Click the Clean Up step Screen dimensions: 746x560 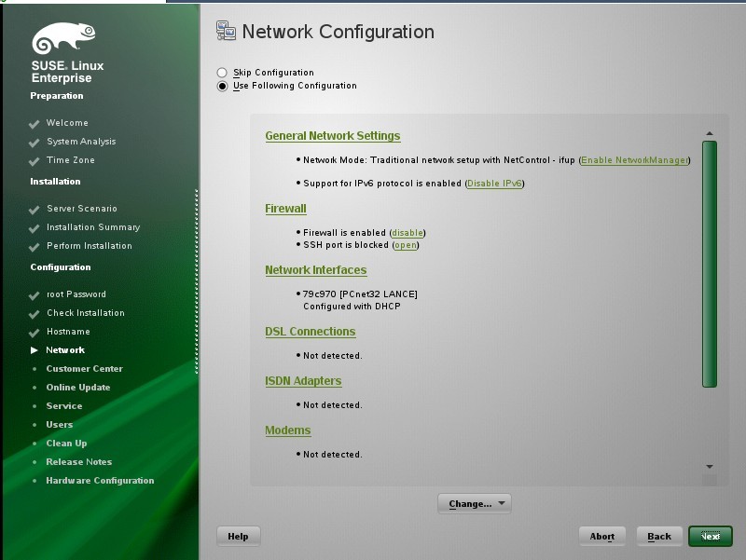(x=66, y=443)
